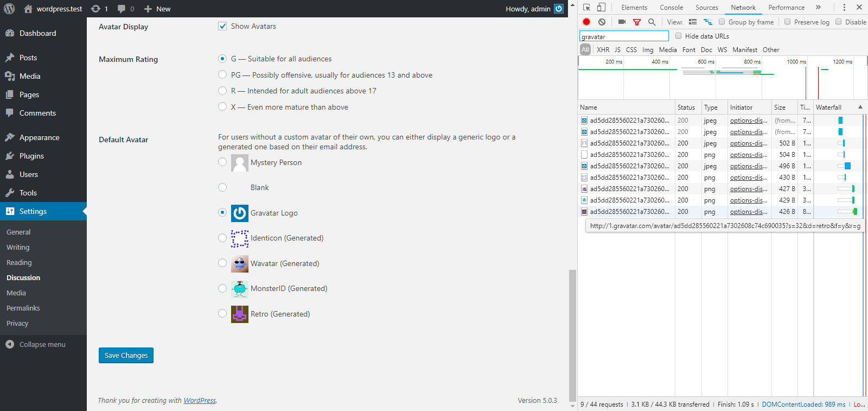The height and width of the screenshot is (411, 868).
Task: Sort by the Waterfall column arrow
Action: pyautogui.click(x=860, y=108)
